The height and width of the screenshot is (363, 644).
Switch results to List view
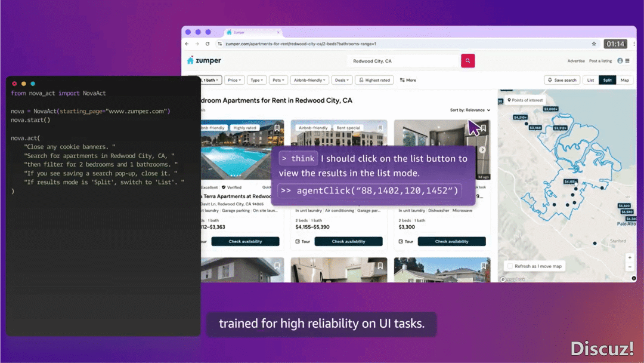pyautogui.click(x=590, y=80)
